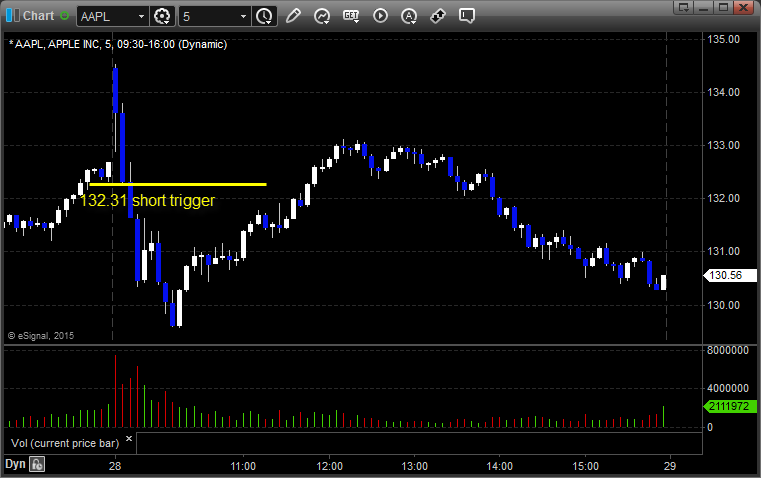This screenshot has height=478, width=761.
Task: Open the studies chart-line menu
Action: tap(322, 16)
